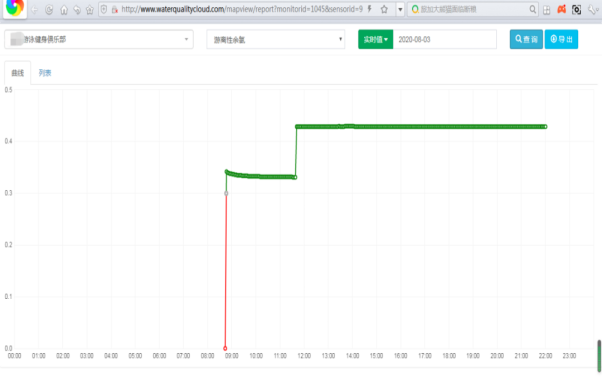This screenshot has width=602, height=384.
Task: Open the screenshot capture tool icon
Action: click(576, 10)
